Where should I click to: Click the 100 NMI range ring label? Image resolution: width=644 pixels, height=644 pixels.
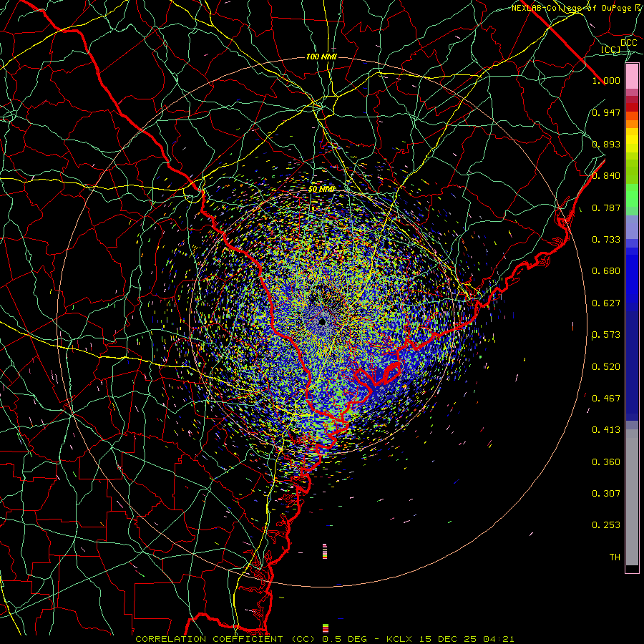pos(321,57)
